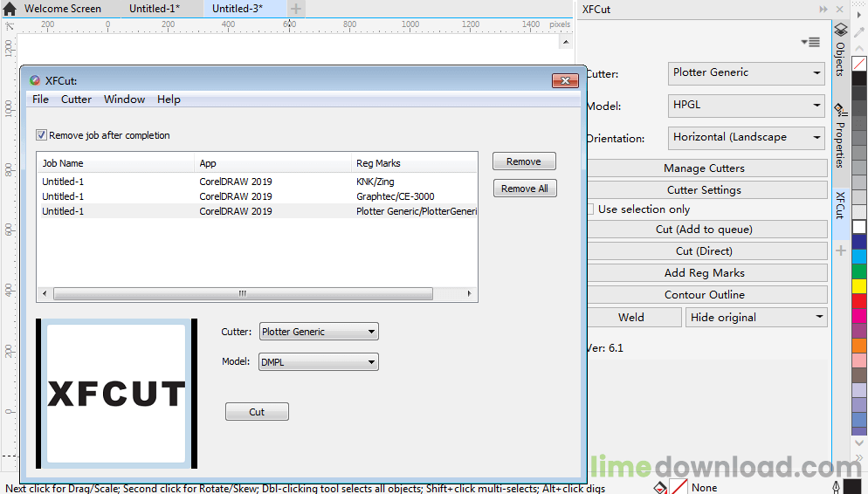Expand the Hide original dropdown

pos(818,317)
